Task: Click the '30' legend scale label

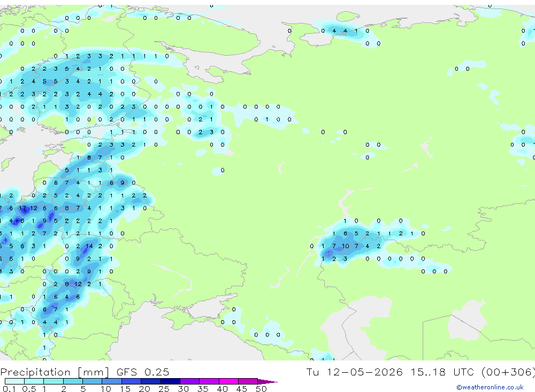Action: click(183, 389)
